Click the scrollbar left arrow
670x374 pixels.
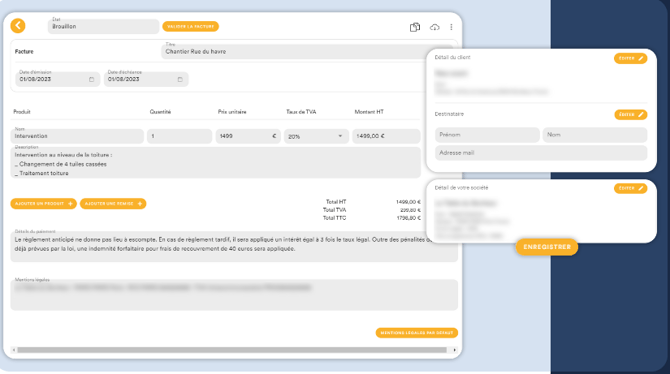coord(14,350)
